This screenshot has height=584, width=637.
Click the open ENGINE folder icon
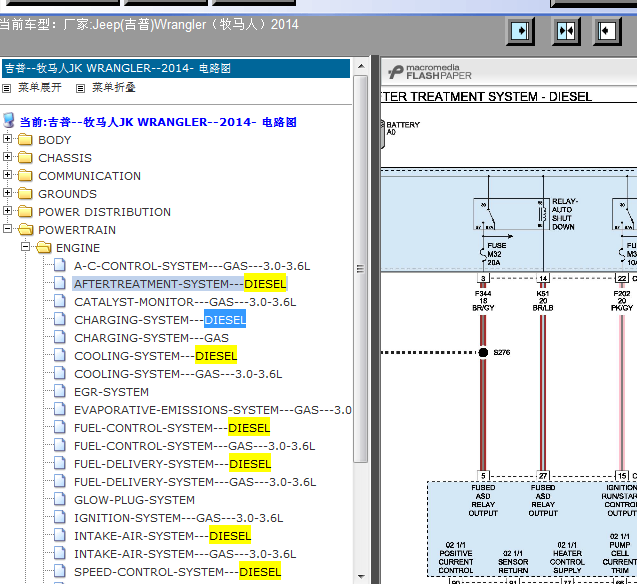pos(43,247)
